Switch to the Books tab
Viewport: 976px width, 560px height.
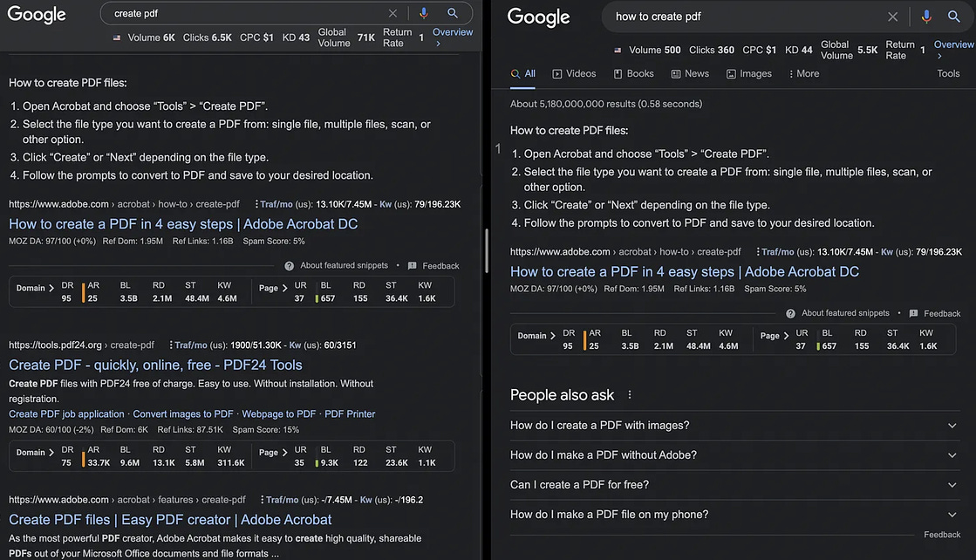coord(633,73)
